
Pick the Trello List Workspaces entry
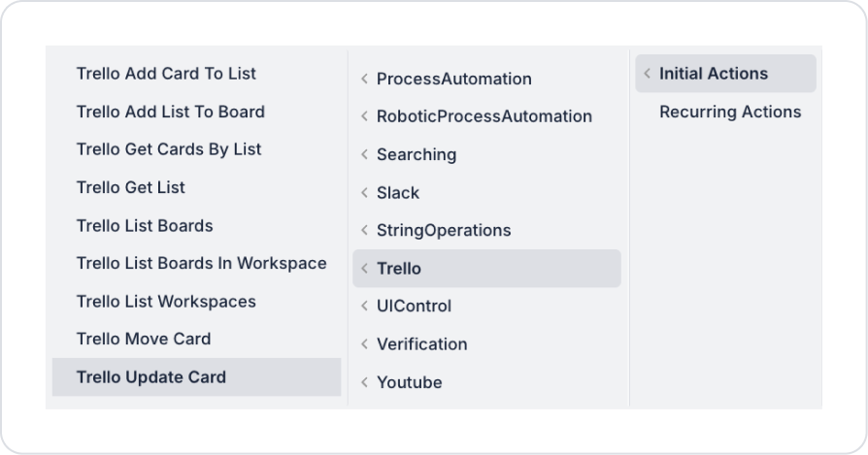(x=166, y=302)
